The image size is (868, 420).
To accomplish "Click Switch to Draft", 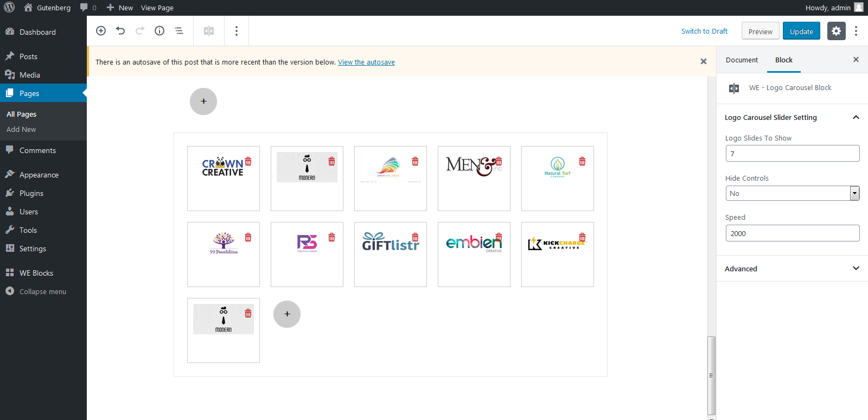I will point(704,31).
